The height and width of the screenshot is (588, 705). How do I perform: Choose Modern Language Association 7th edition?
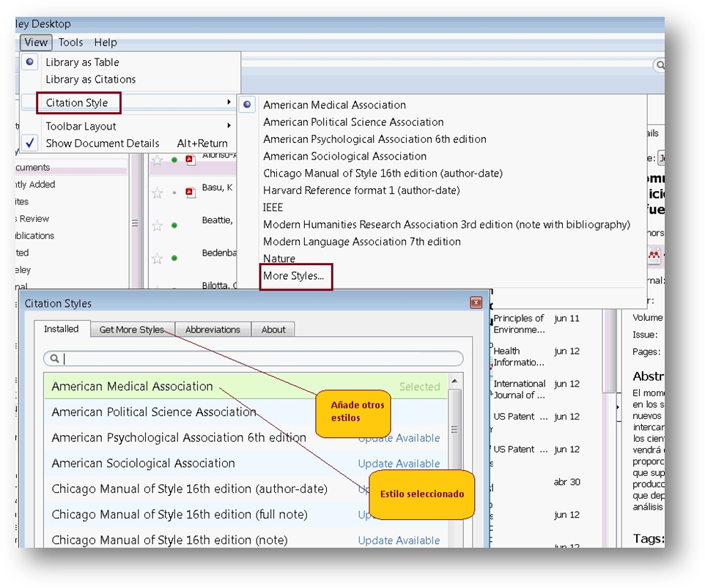(362, 242)
